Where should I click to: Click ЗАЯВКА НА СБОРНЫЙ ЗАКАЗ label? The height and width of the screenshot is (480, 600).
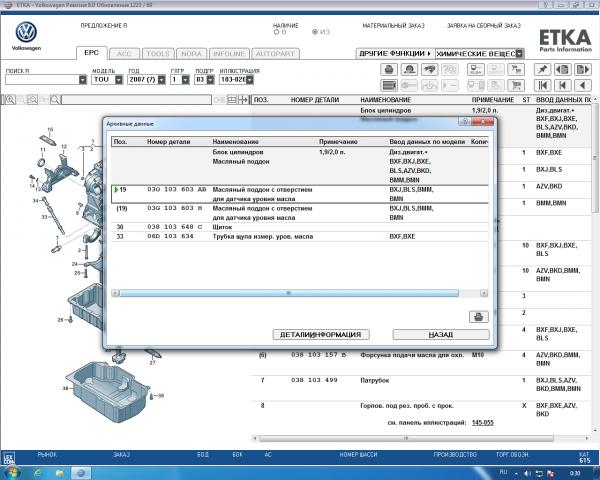click(484, 26)
